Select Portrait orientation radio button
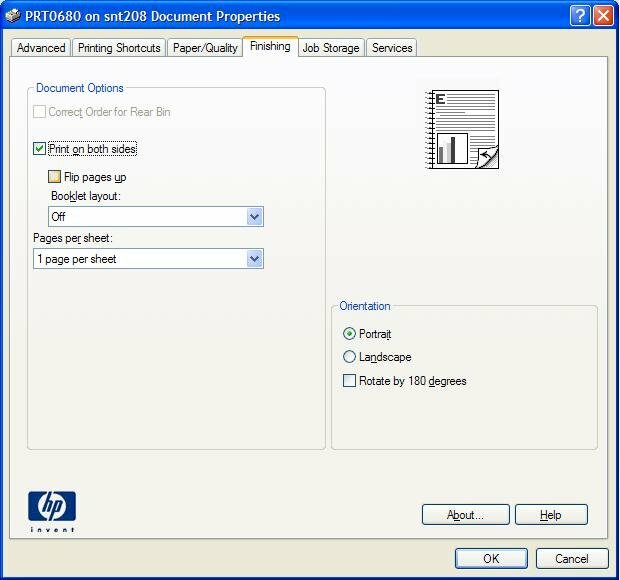 [349, 334]
